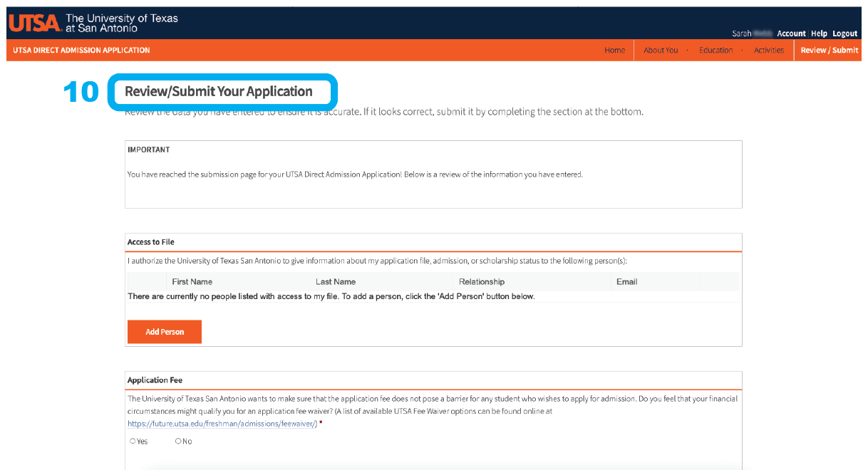This screenshot has width=868, height=470.
Task: Open the Account settings
Action: coord(791,33)
